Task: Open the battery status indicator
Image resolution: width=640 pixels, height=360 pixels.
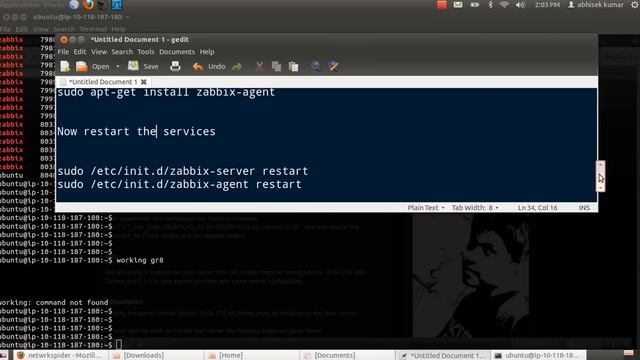Action: 474,5
